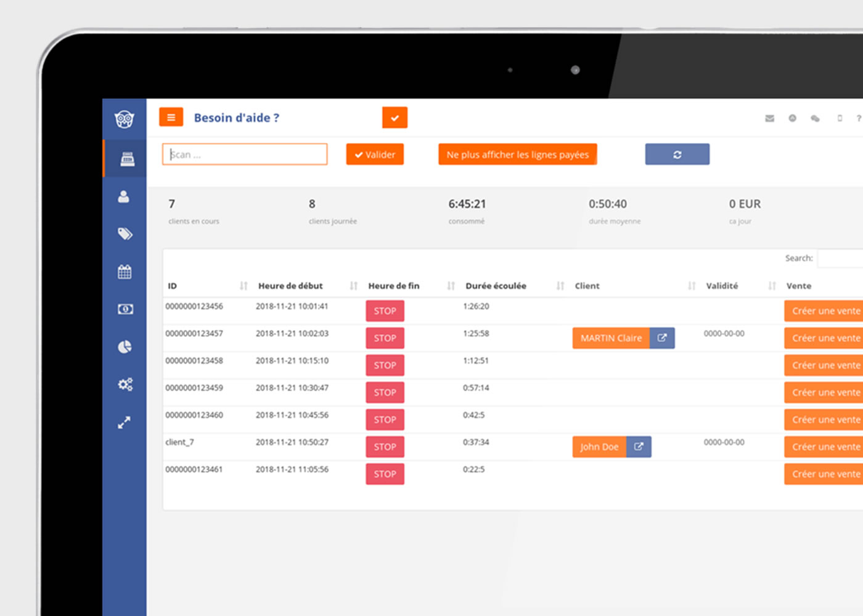Click the Ne plus afficher les lignes payées button

point(517,155)
